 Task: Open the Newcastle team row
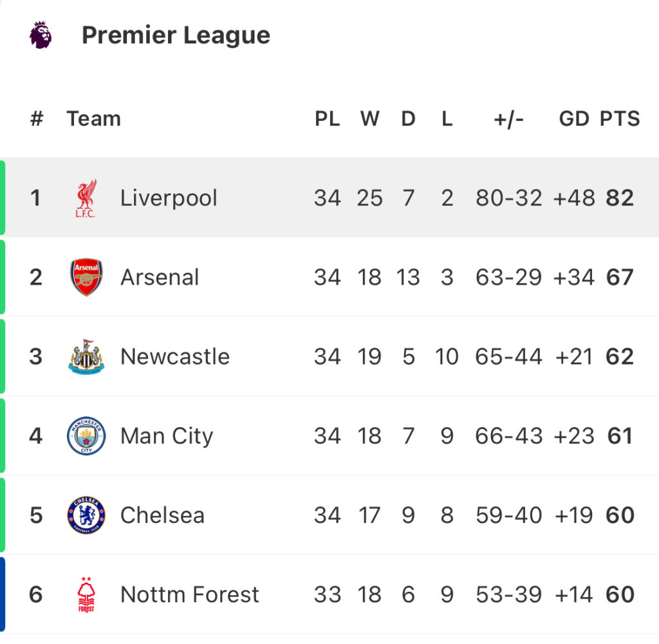pos(329,357)
